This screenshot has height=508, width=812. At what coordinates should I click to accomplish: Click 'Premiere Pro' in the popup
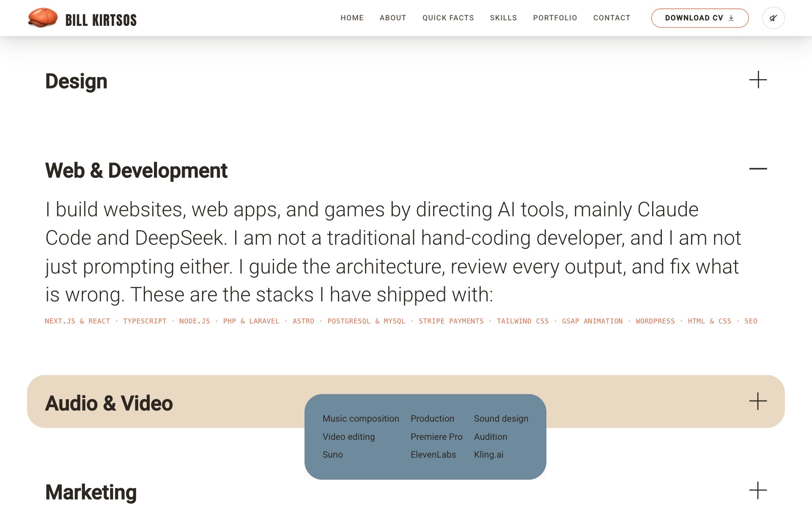(436, 437)
